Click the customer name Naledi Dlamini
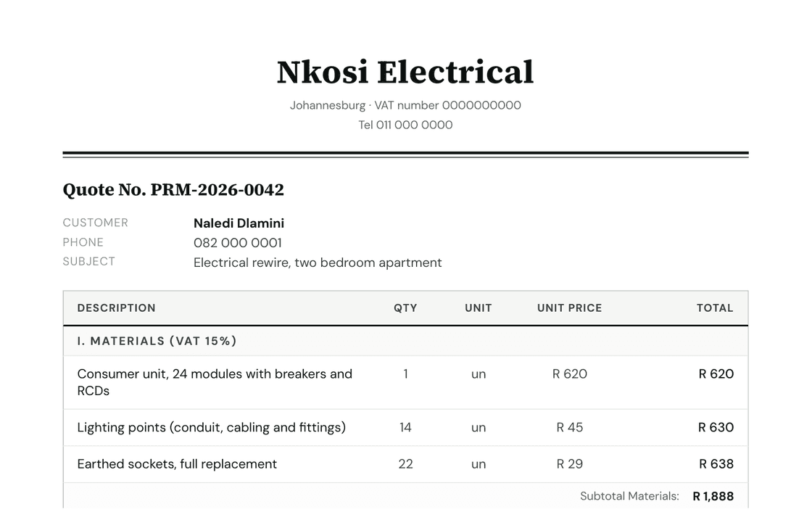The image size is (812, 525). click(239, 223)
